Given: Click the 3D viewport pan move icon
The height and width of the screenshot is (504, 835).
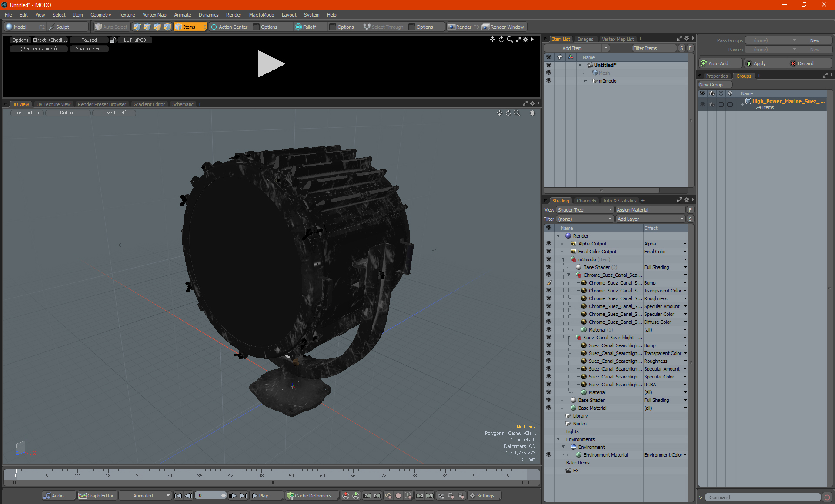Looking at the screenshot, I should [x=499, y=113].
